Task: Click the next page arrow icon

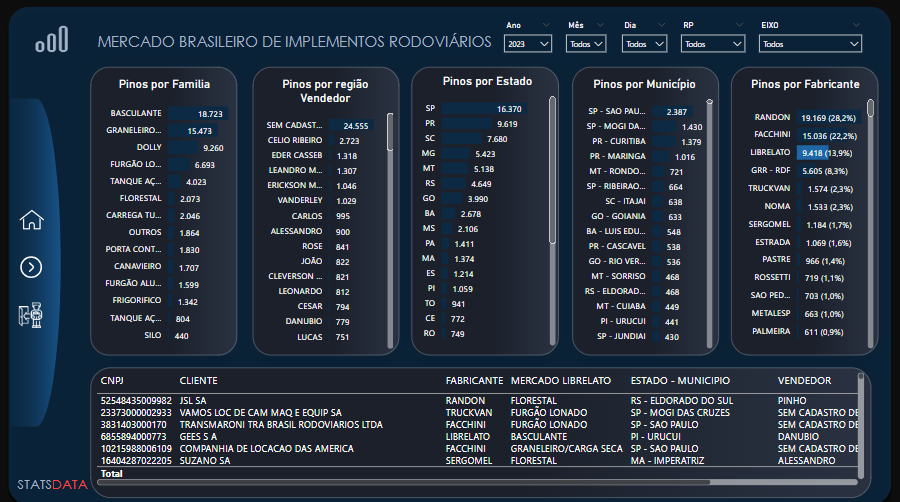Action: pos(31,267)
